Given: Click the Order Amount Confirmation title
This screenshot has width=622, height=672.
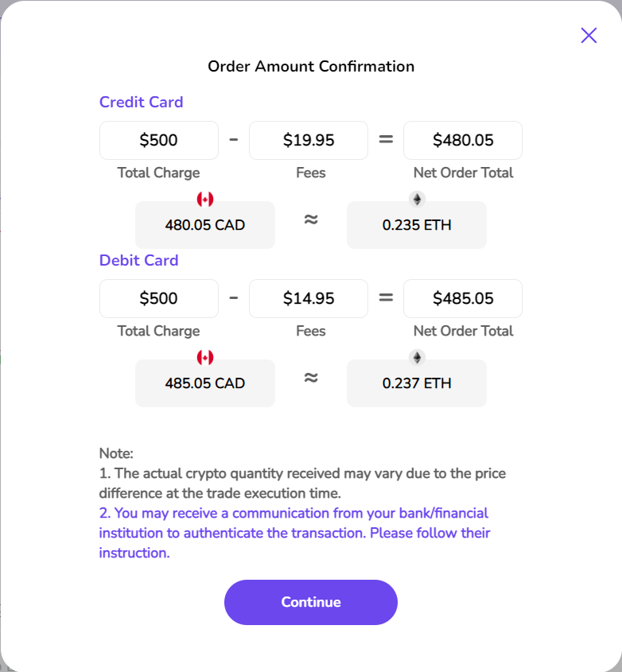Looking at the screenshot, I should 311,66.
